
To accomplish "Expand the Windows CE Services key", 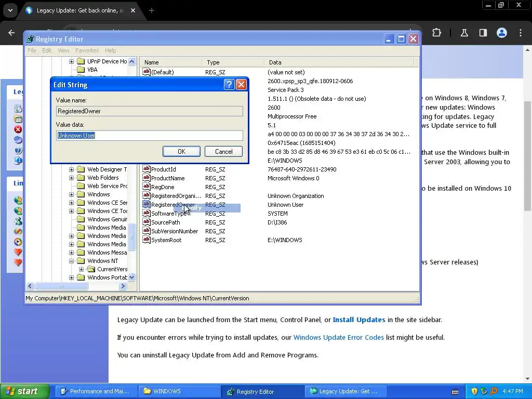I will click(71, 203).
